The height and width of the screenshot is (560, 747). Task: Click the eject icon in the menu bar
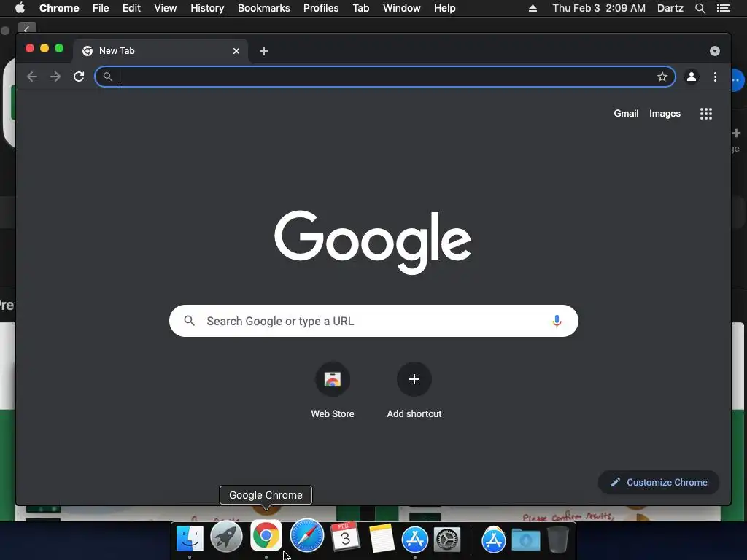point(533,8)
